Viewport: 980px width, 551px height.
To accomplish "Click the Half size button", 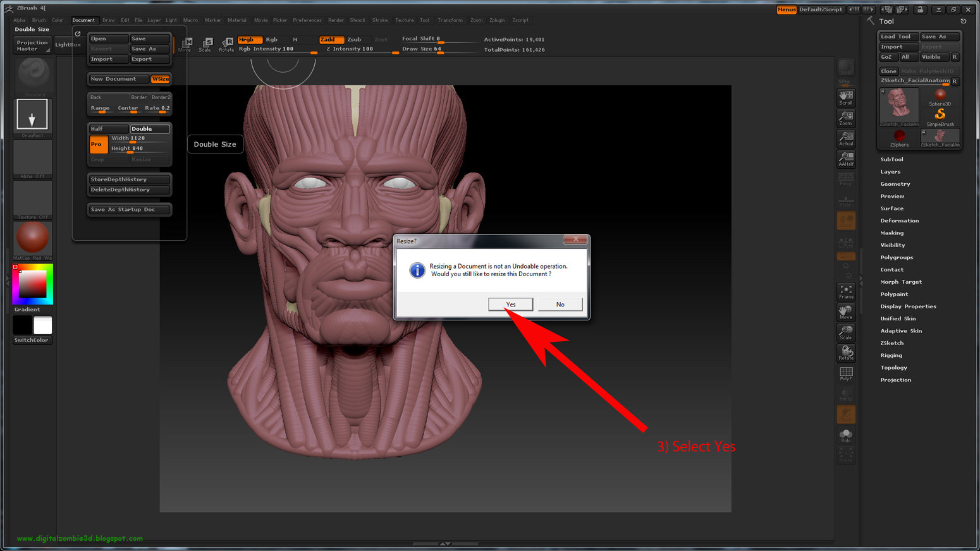I will click(x=109, y=129).
